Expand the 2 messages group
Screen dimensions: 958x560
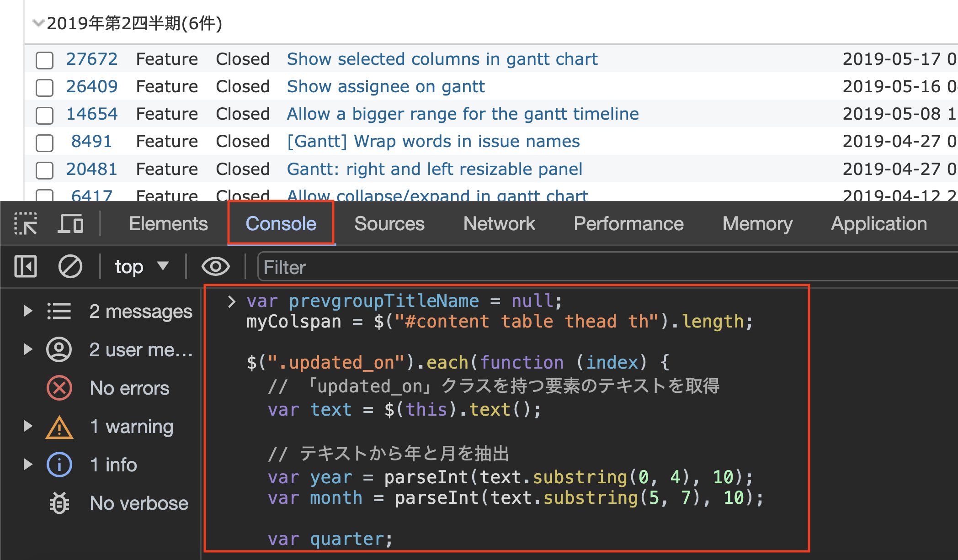[x=28, y=311]
